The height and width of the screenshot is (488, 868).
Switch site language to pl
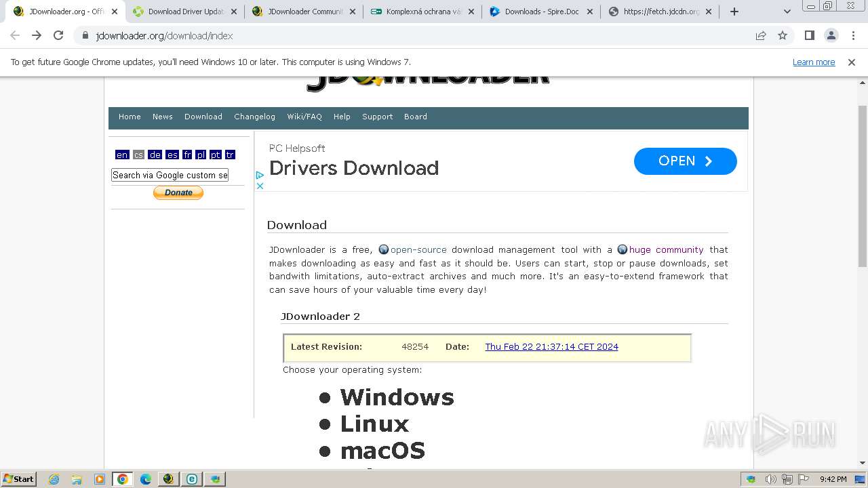(x=201, y=155)
